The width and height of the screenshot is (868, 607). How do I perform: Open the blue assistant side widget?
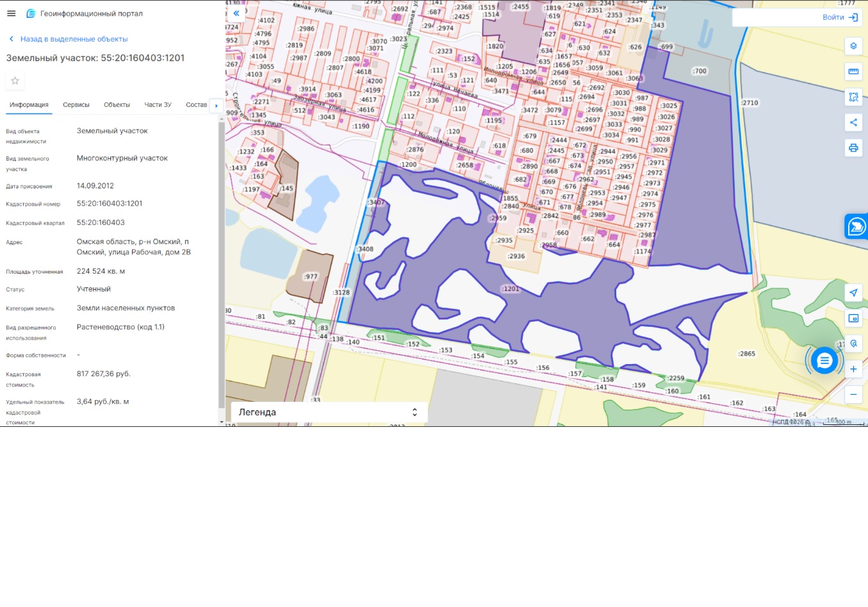coord(856,226)
